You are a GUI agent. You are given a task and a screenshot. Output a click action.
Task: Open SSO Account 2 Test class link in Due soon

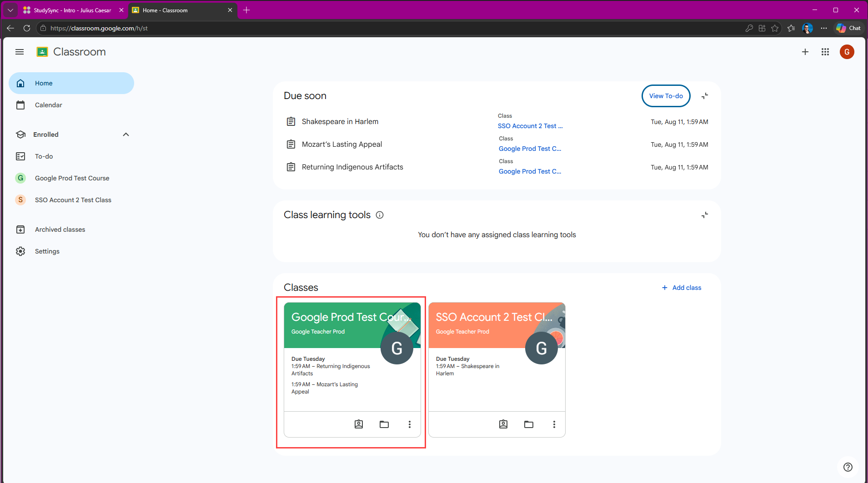[x=530, y=126]
